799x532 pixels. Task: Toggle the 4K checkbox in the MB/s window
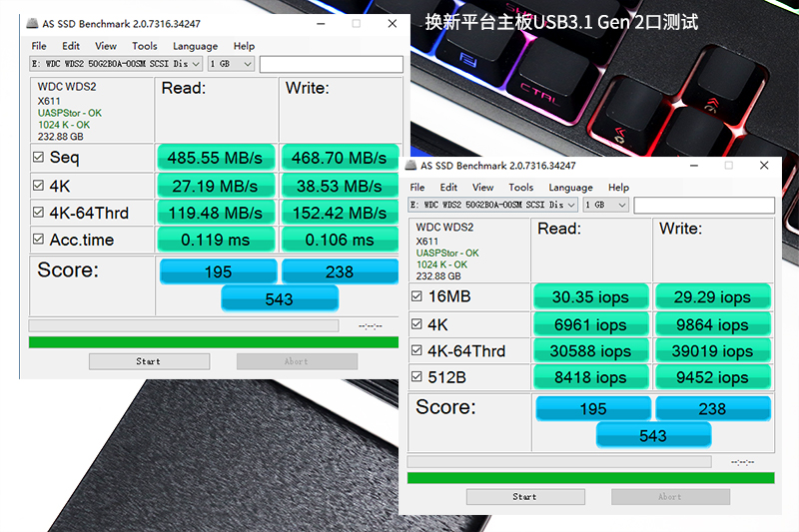click(38, 186)
